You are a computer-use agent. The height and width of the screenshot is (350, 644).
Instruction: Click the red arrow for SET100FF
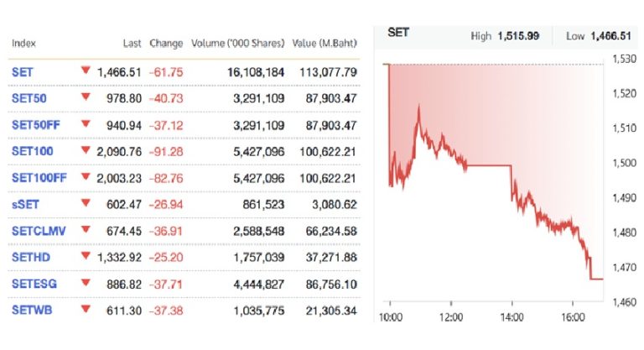(x=86, y=177)
